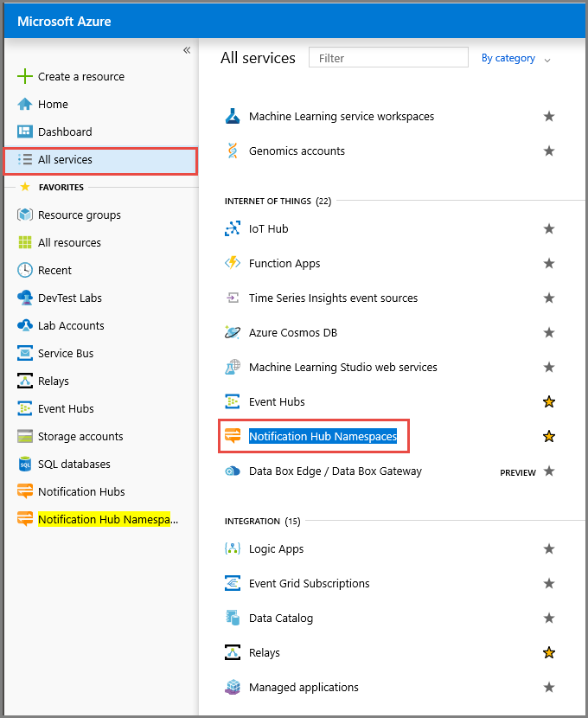Click the Resource groups cube icon
This screenshot has height=718, width=588.
25,215
